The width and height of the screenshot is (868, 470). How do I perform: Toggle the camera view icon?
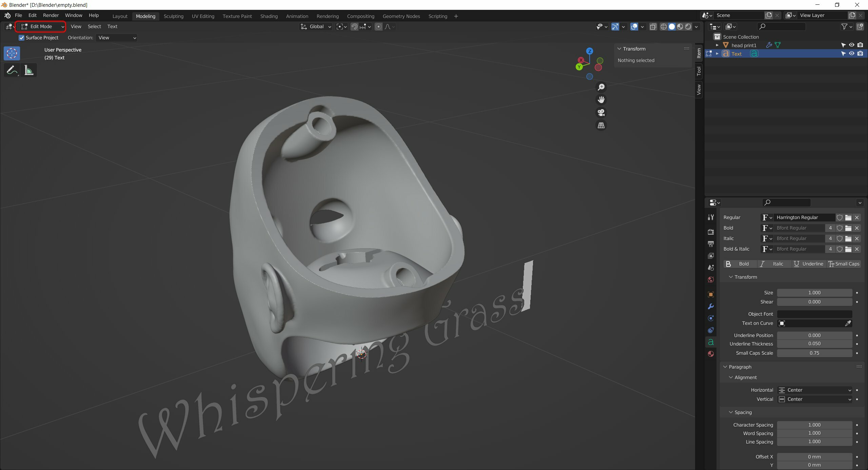(601, 113)
